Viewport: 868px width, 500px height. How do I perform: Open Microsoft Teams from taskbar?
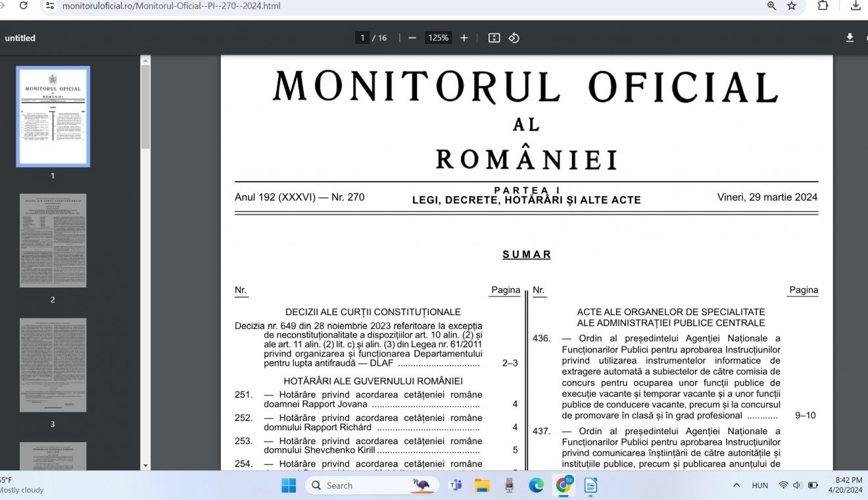[455, 486]
